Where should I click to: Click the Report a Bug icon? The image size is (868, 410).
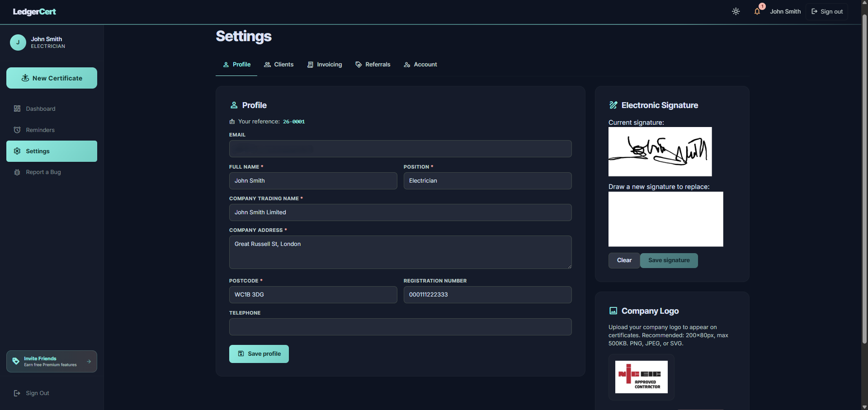click(x=17, y=172)
